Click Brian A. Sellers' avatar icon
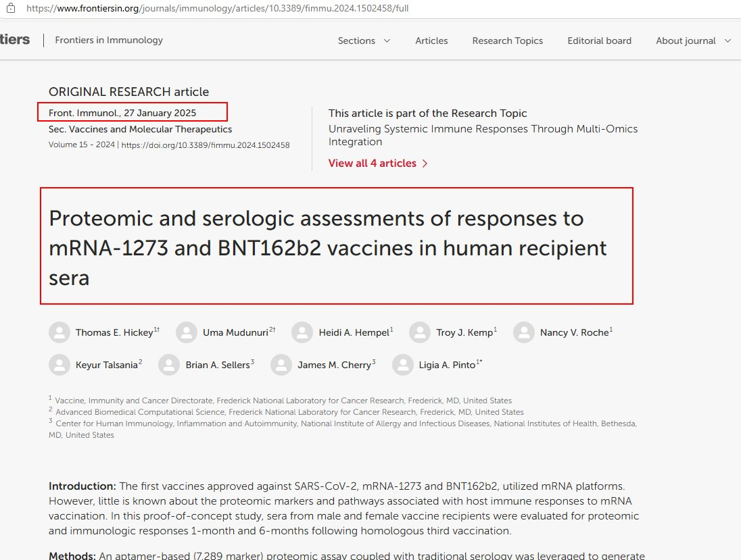 click(169, 365)
